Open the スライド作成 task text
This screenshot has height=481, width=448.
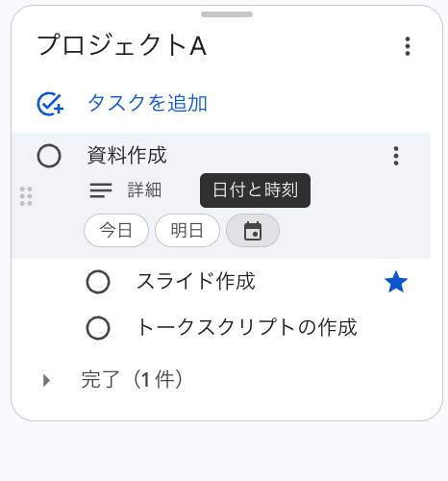196,281
